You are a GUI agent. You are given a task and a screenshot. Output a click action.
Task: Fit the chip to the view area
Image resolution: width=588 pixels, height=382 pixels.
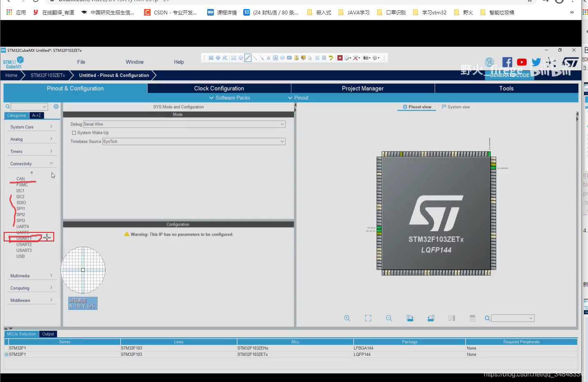coord(368,318)
